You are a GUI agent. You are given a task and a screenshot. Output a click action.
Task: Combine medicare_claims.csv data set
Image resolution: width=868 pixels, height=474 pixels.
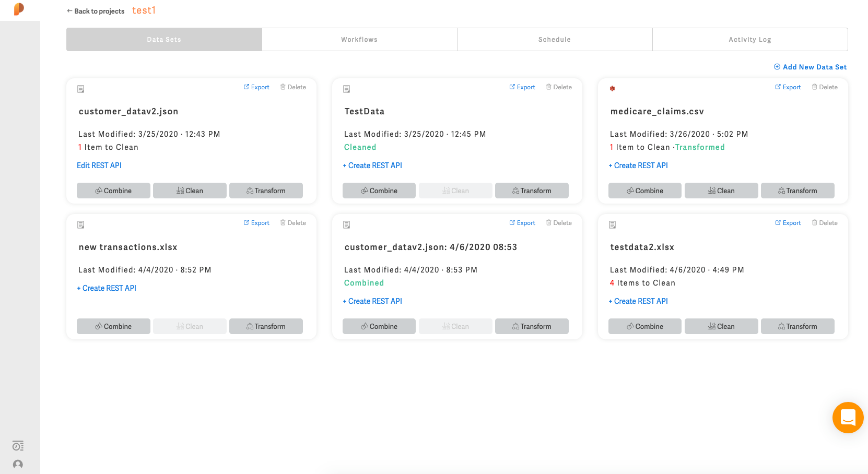645,191
